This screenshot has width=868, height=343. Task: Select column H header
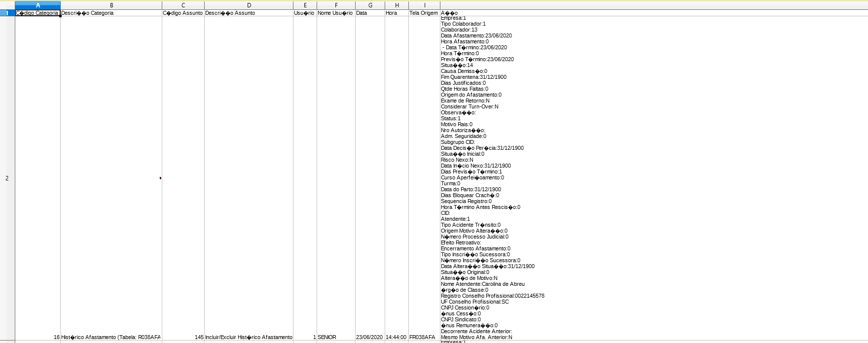click(397, 5)
